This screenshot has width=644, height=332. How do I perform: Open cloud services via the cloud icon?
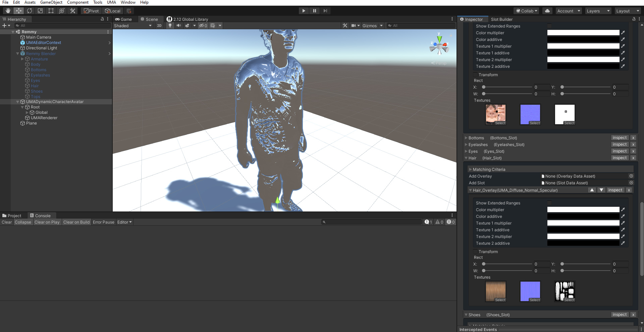click(x=547, y=11)
